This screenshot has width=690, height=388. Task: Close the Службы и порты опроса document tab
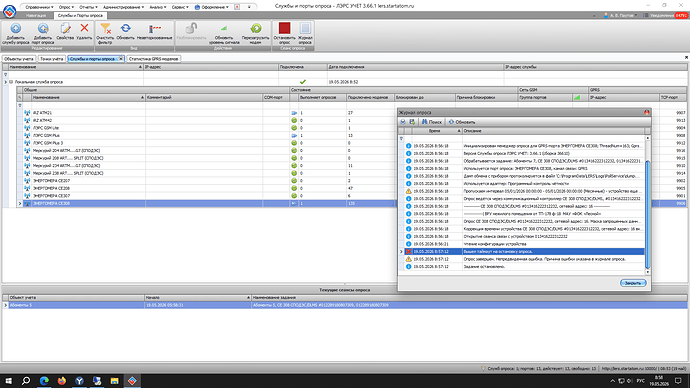point(121,59)
